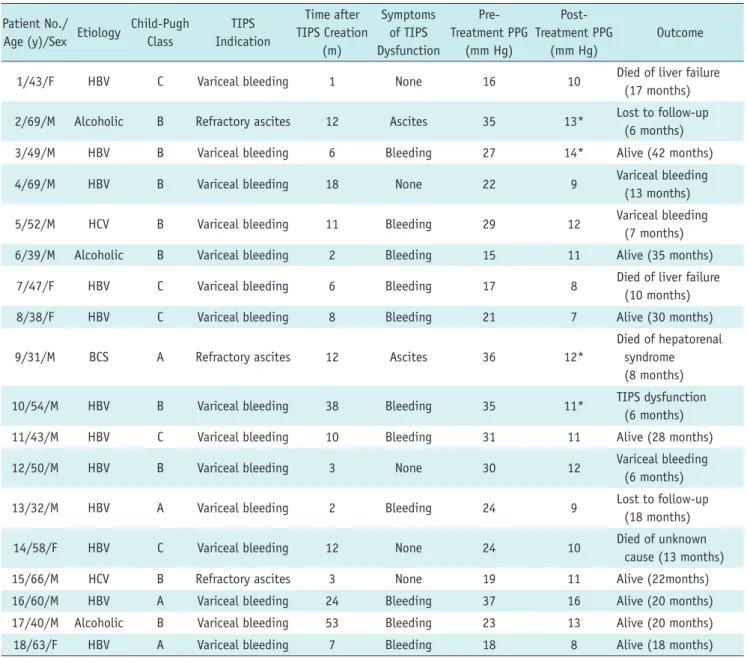Click post-treatment PPG value '13*'

pyautogui.click(x=574, y=121)
